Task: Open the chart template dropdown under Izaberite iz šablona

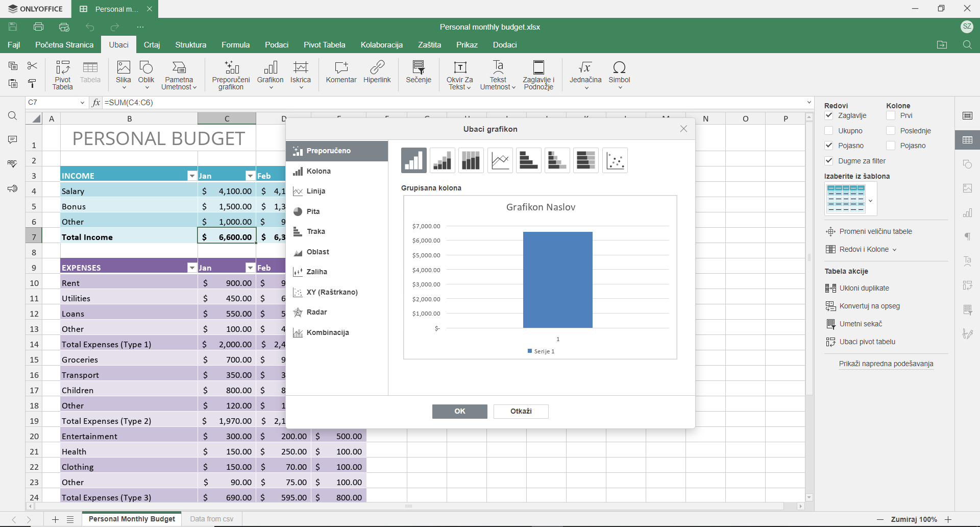Action: (871, 201)
